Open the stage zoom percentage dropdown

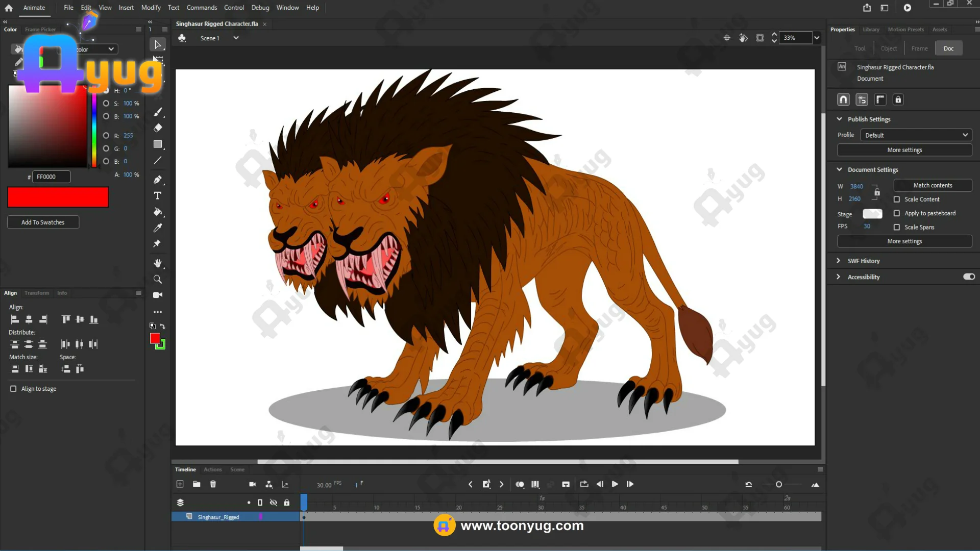(x=817, y=38)
